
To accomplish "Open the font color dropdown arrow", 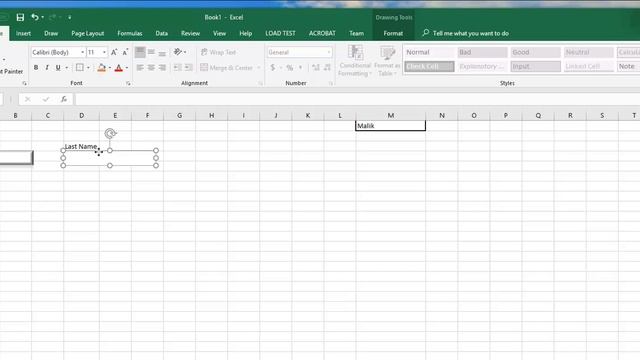I will coord(127,67).
